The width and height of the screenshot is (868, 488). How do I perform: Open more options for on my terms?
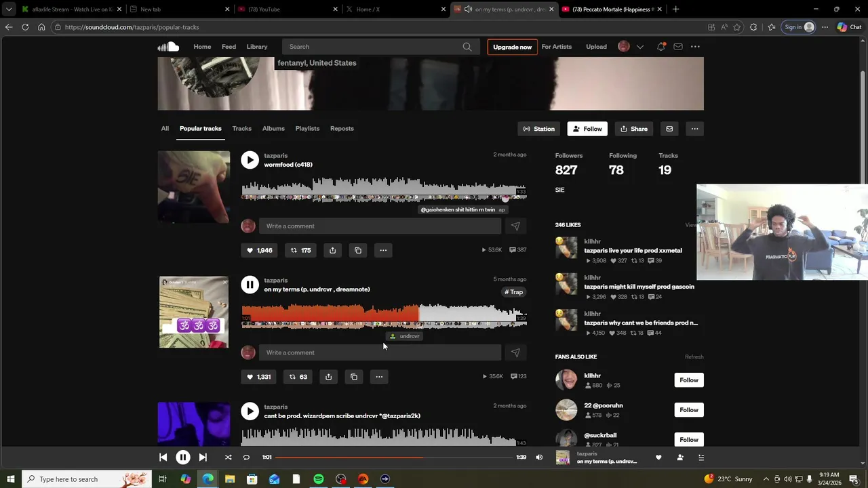coord(379,377)
